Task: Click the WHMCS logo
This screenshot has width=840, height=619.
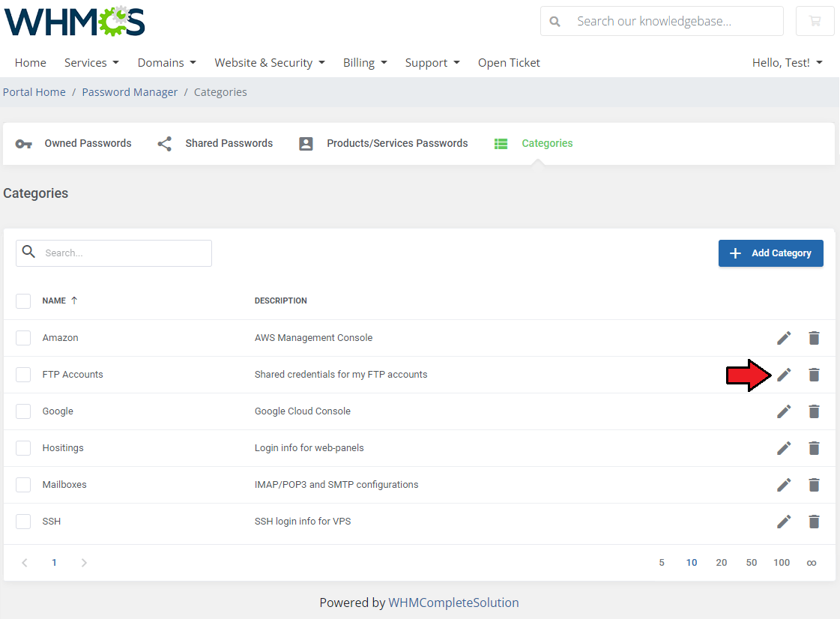Action: click(74, 22)
